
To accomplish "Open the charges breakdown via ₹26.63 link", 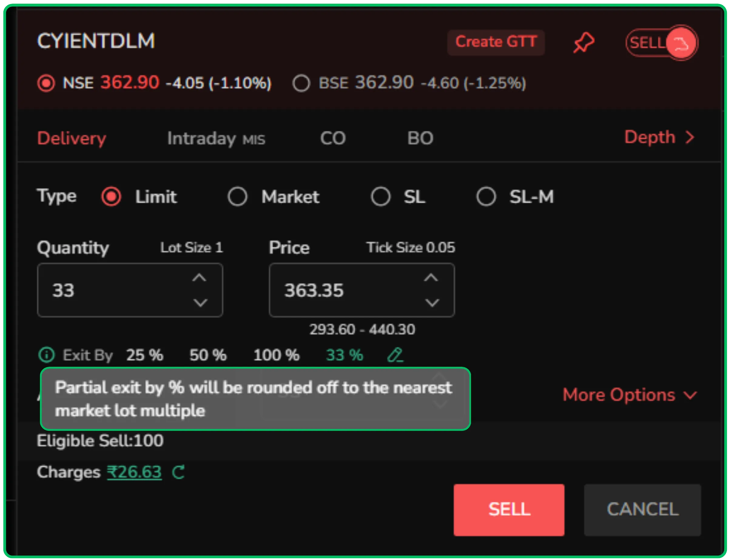I will tap(134, 471).
